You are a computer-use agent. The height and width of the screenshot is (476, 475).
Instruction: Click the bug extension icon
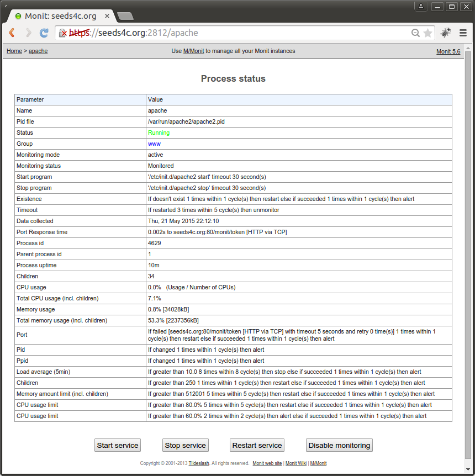tap(445, 33)
